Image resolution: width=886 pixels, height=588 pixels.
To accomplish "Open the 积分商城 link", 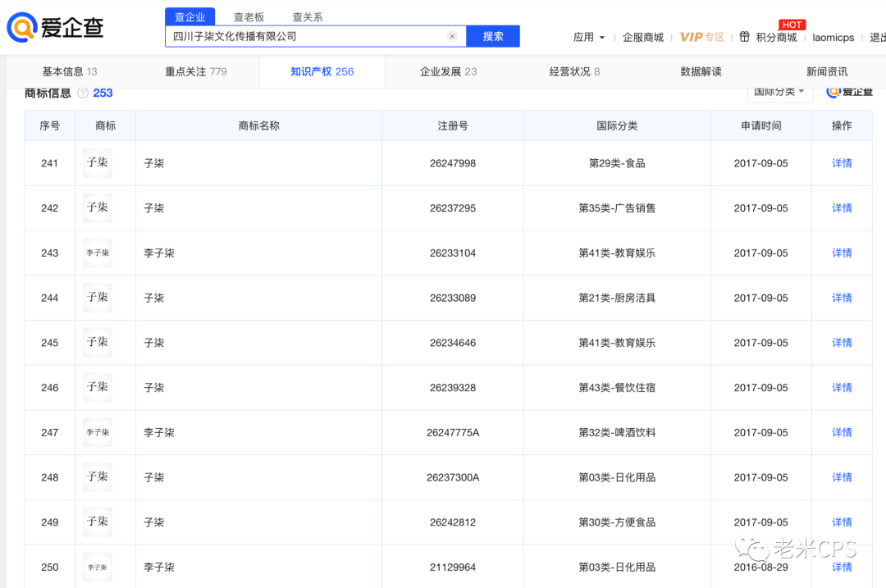I will 776,37.
